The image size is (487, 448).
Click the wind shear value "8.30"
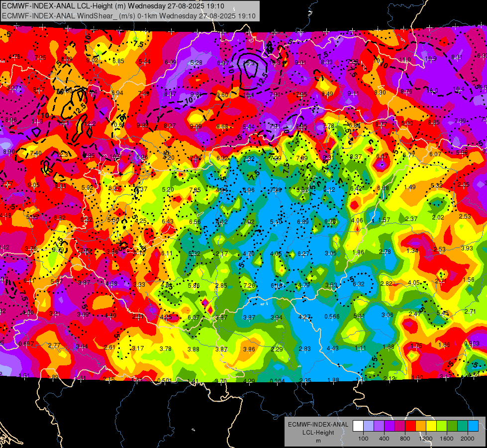tap(380, 92)
